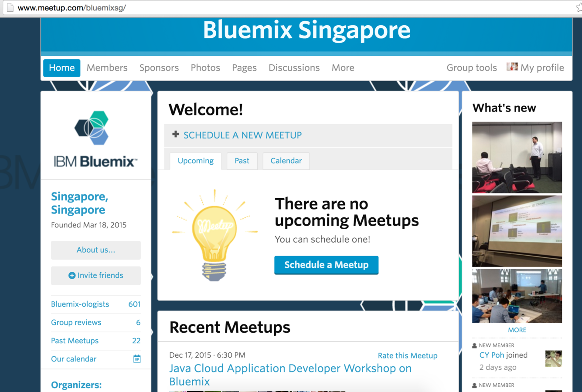Open the Pages section
Viewport: 582px width, 392px height.
[244, 68]
